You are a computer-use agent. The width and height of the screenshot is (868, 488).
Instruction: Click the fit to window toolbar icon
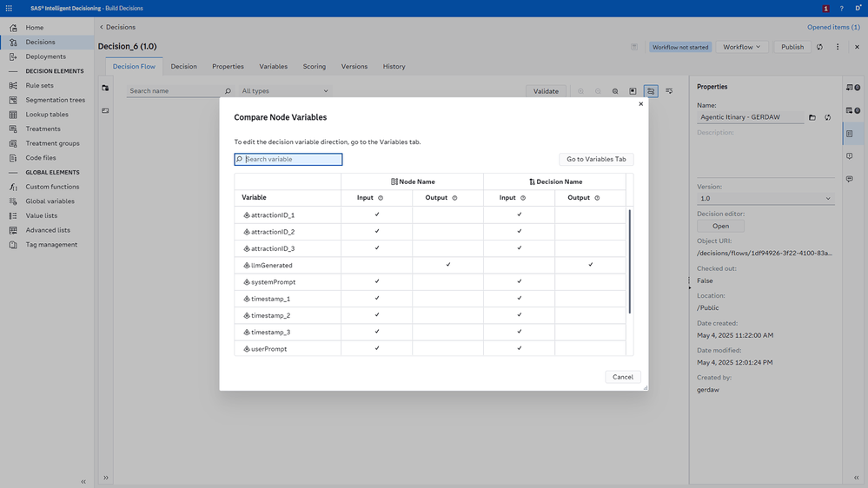click(633, 91)
